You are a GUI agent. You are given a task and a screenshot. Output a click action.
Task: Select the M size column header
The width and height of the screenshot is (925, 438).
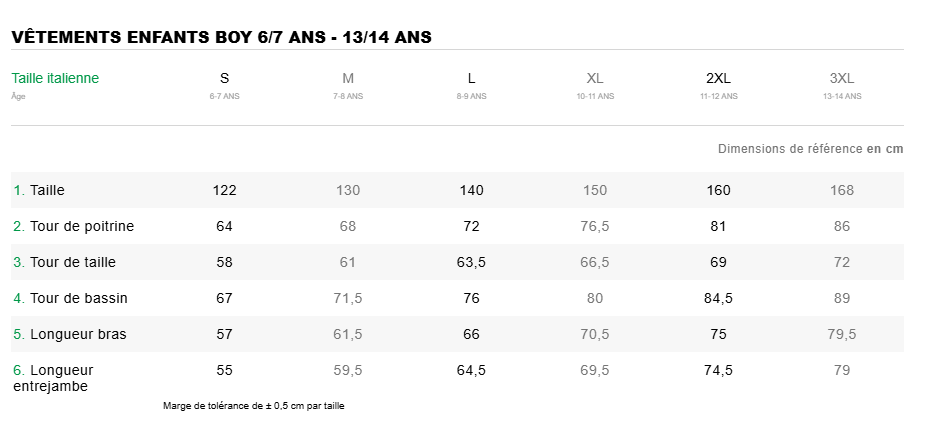348,79
